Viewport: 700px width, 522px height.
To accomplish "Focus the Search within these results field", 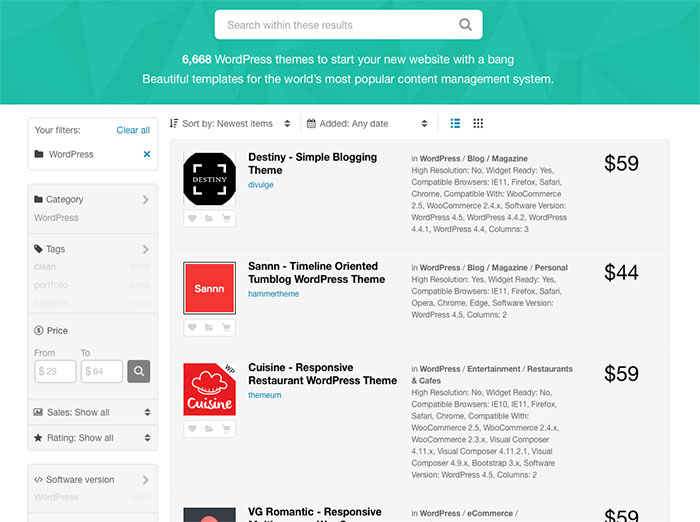I will (348, 25).
